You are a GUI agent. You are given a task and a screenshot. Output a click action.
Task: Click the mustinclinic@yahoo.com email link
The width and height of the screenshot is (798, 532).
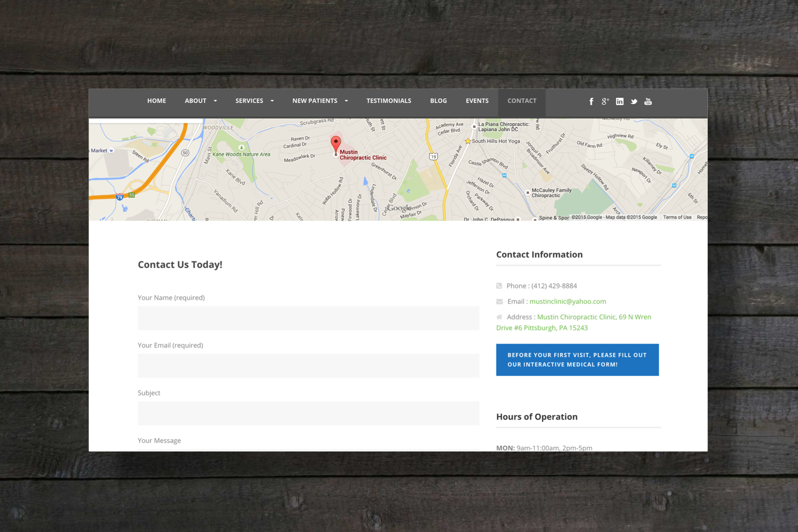(x=568, y=301)
